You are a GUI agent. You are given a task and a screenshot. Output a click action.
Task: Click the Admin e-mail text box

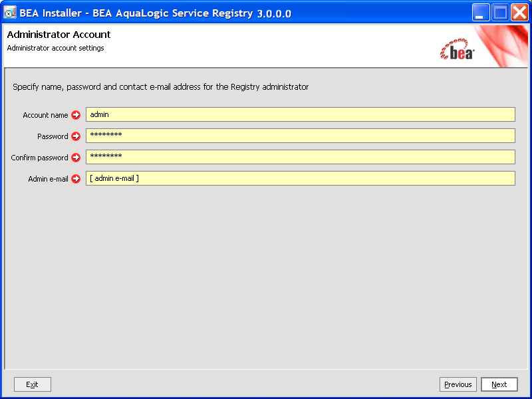pos(301,178)
